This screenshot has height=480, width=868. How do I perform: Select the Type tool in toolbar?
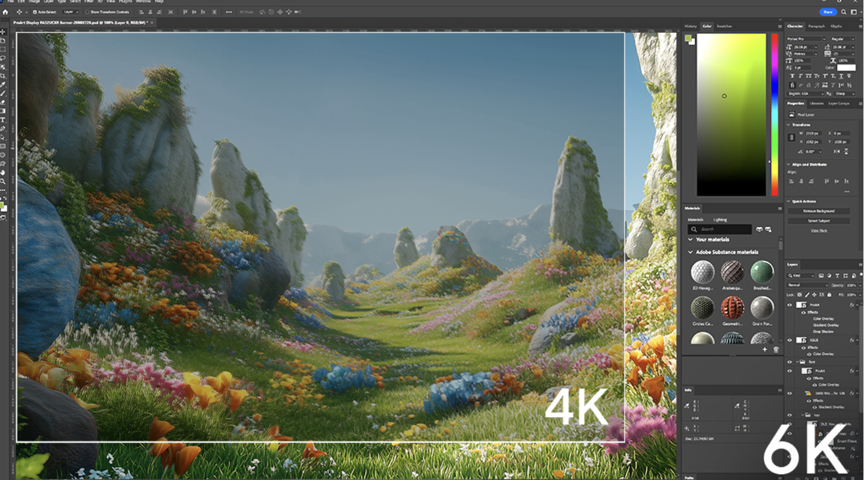click(3, 120)
